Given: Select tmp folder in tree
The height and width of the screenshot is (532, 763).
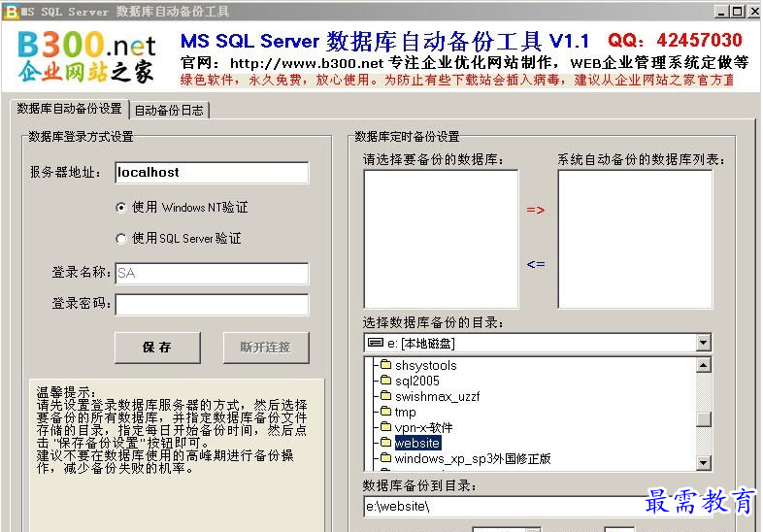Looking at the screenshot, I should (405, 412).
